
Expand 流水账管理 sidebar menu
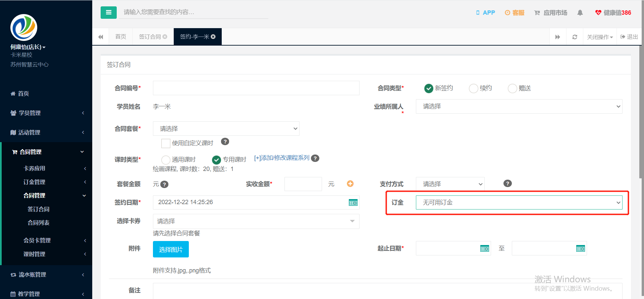click(46, 275)
